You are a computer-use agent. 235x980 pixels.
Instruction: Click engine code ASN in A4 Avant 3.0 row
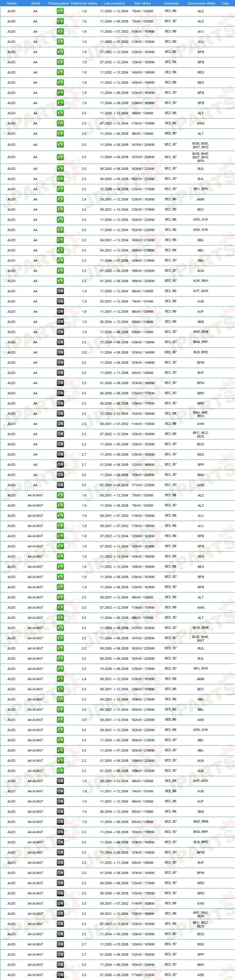(201, 720)
